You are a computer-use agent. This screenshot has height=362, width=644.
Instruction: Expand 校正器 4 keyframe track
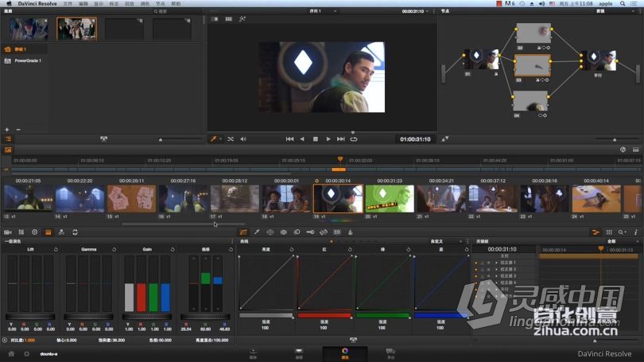[496, 282]
